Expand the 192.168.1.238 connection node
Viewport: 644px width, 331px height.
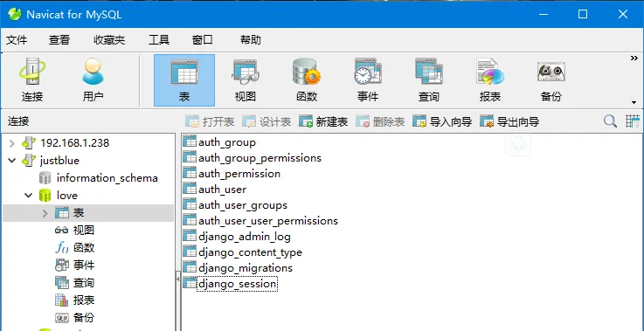pos(11,143)
